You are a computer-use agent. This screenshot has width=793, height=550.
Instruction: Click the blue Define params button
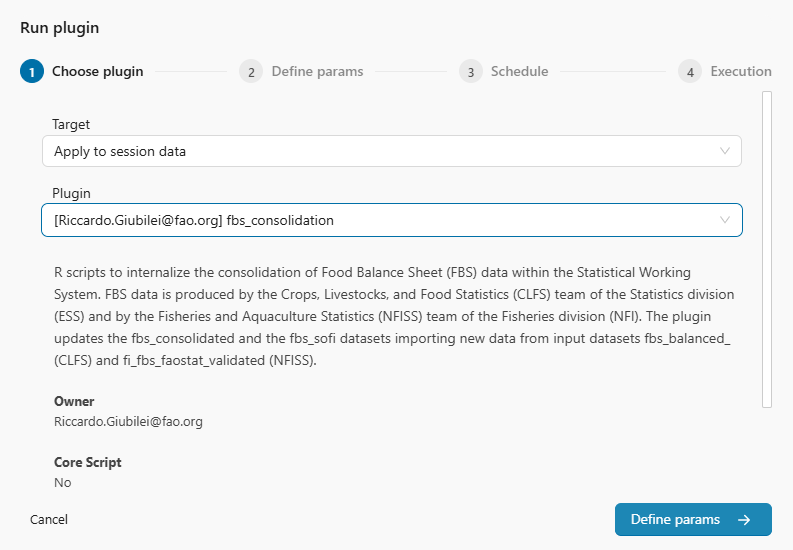point(692,520)
